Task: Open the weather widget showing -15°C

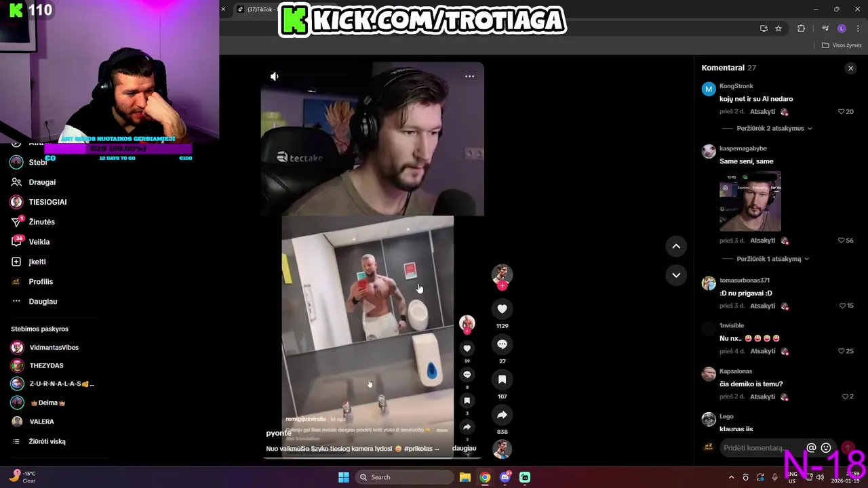Action: (x=22, y=477)
